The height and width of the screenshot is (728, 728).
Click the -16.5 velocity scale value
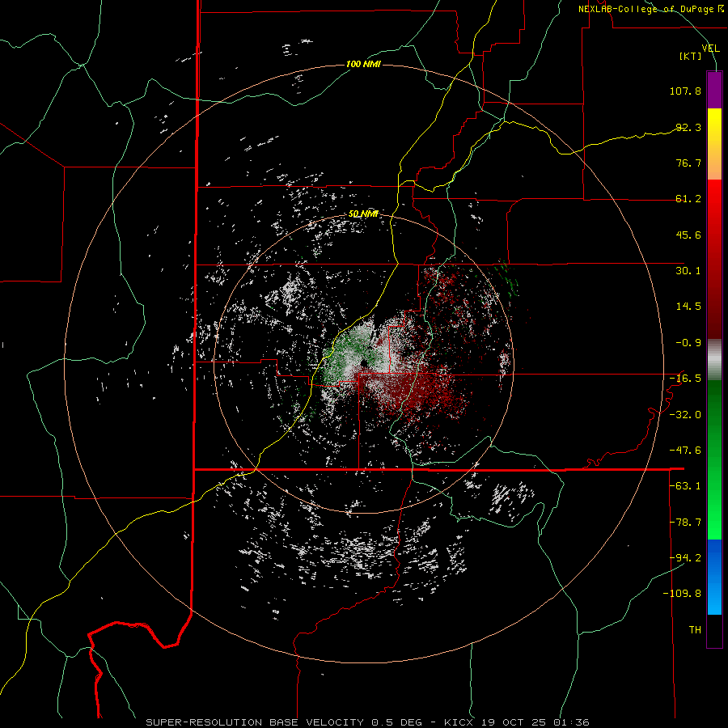point(685,379)
